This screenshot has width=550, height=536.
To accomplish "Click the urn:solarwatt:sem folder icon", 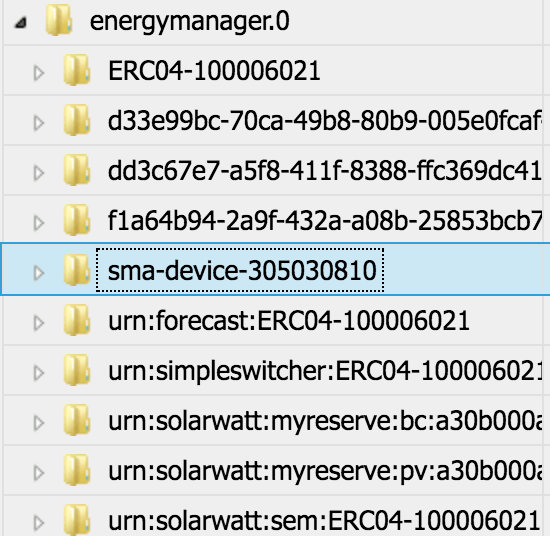I will coord(77,520).
